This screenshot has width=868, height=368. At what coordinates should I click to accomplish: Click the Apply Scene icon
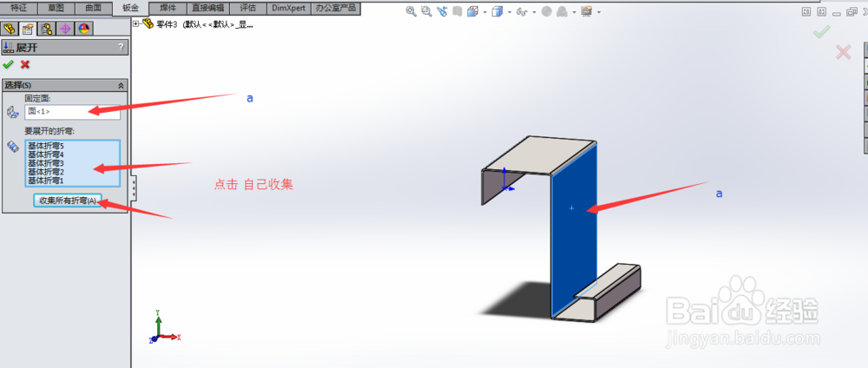coord(562,11)
